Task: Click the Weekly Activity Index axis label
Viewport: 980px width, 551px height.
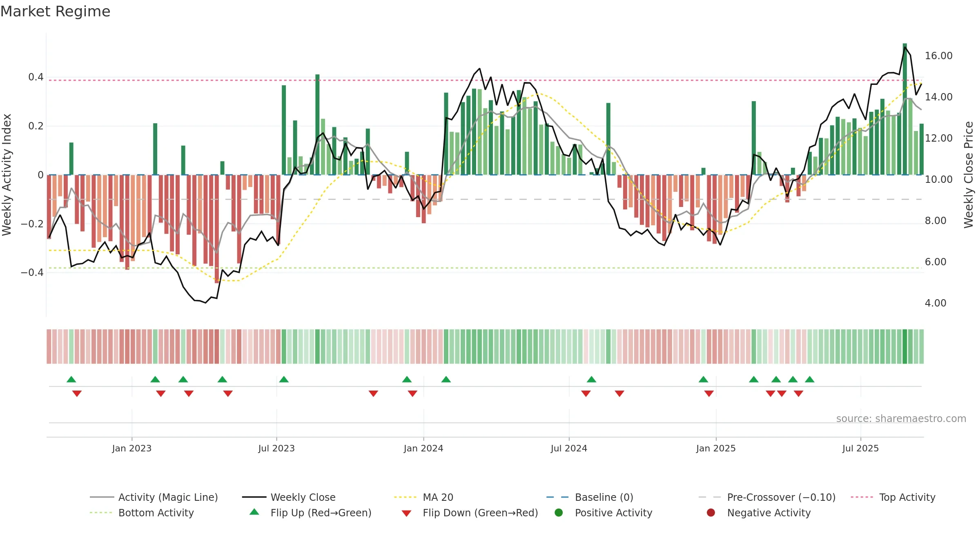Action: coord(7,175)
